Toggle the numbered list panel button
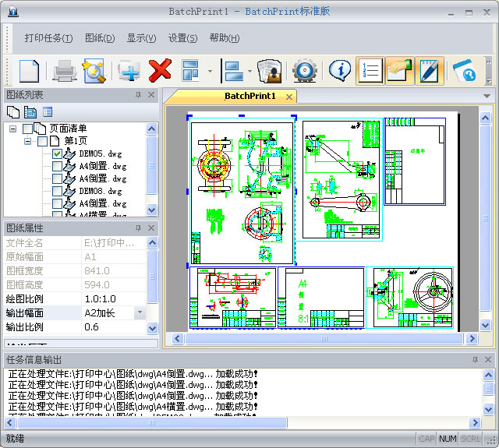This screenshot has height=448, width=499. [370, 71]
